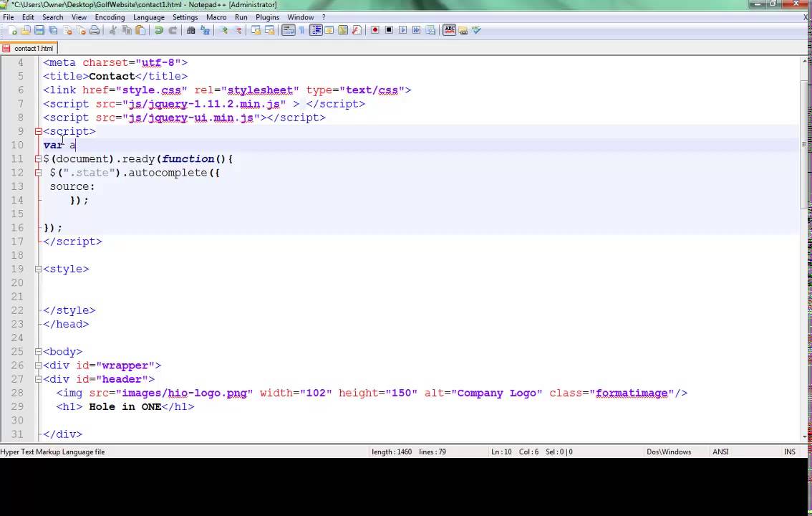This screenshot has width=812, height=516.
Task: Collapse the script block on line 9
Action: tap(39, 132)
